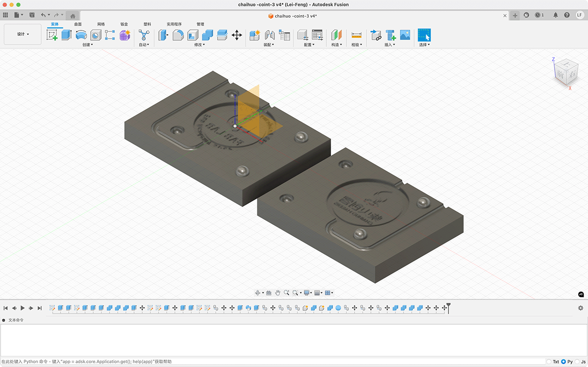588x367 pixels.
Task: Close the chaihuo -coint-3 v4 document tab
Action: (x=505, y=16)
